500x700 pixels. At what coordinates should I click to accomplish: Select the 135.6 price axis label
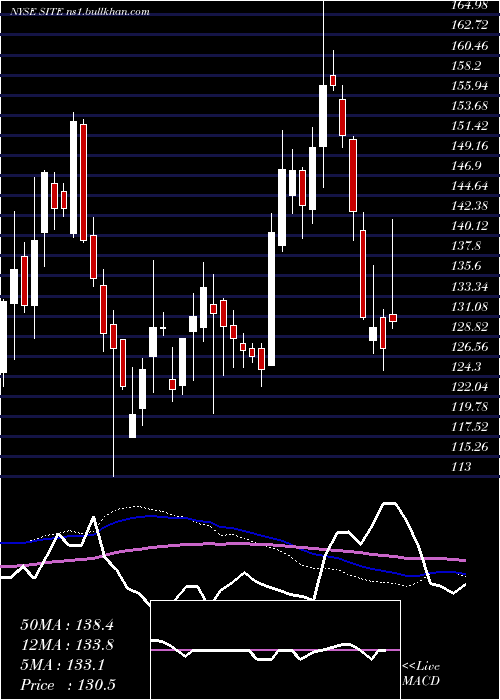pos(466,266)
